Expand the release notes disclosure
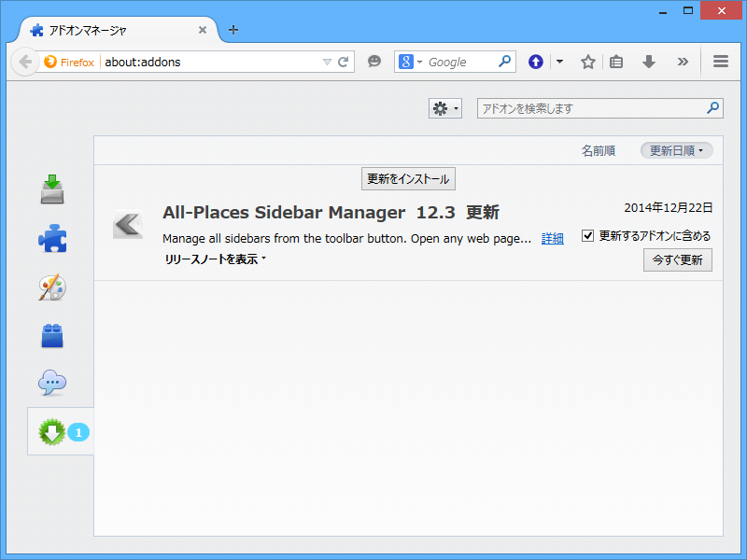This screenshot has width=747, height=560. coord(216,259)
